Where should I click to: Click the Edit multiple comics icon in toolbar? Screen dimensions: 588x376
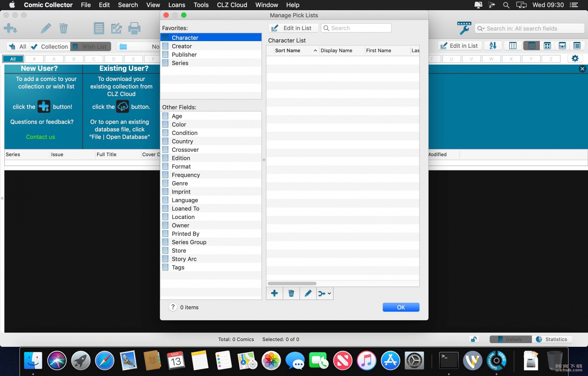tap(116, 28)
